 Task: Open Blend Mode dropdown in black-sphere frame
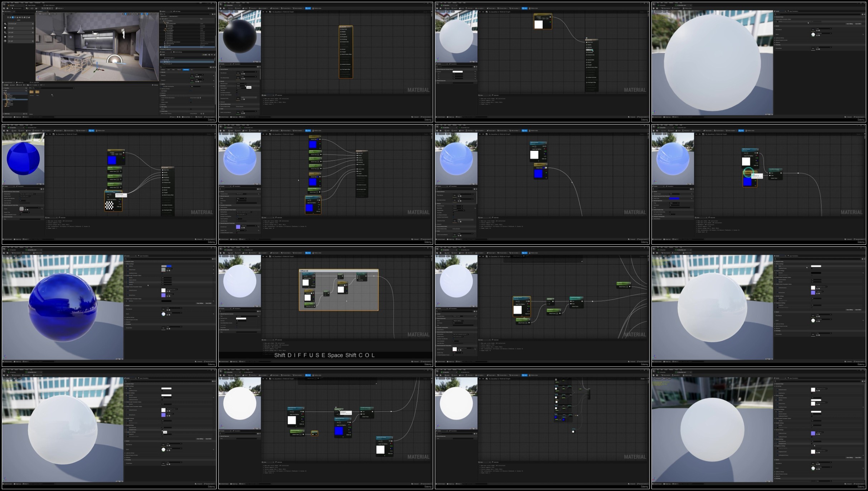pos(241,86)
